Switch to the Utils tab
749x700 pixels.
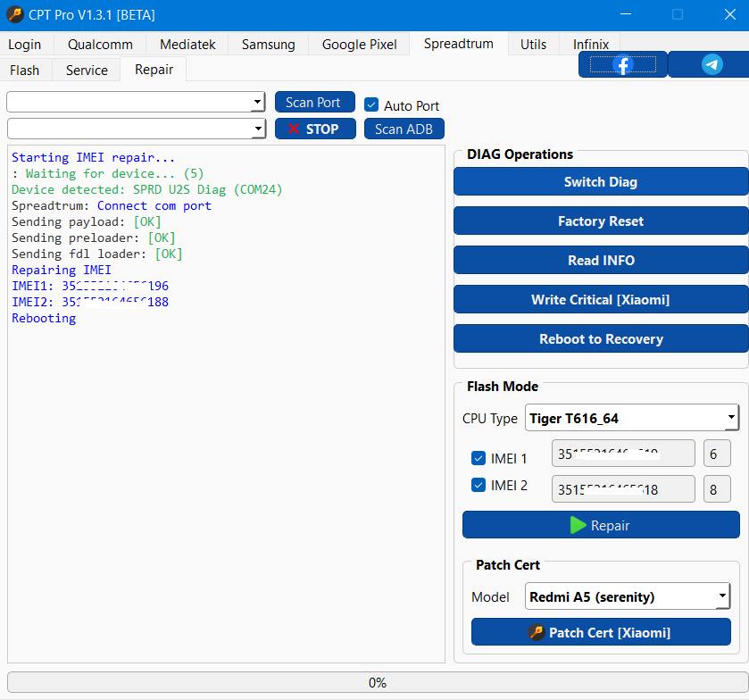click(x=533, y=45)
